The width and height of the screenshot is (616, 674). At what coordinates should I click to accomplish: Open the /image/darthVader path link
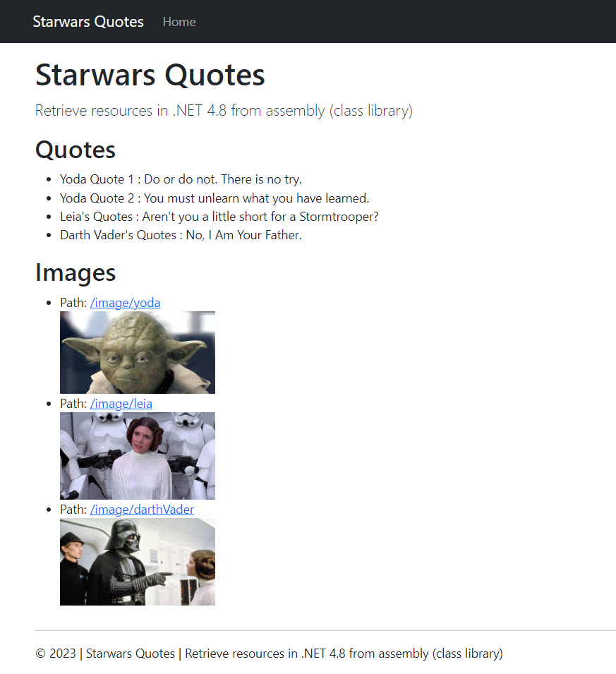[142, 510]
